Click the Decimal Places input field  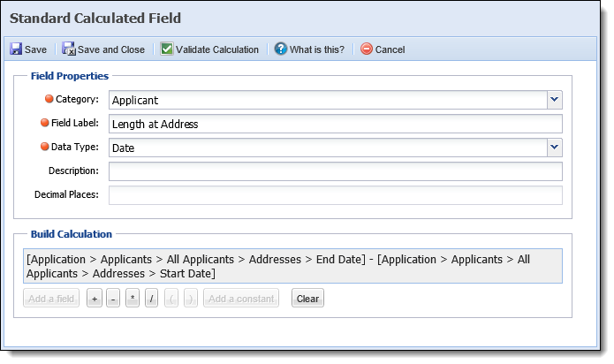(336, 195)
